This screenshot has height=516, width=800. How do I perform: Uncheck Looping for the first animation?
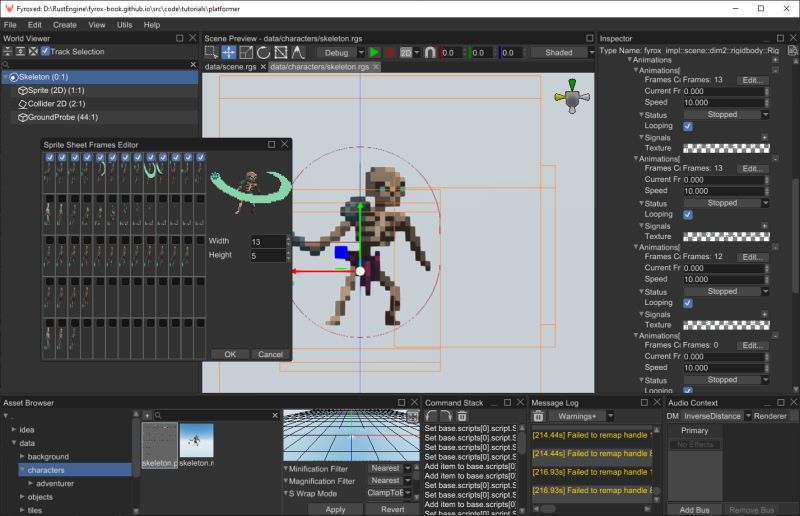[688, 126]
